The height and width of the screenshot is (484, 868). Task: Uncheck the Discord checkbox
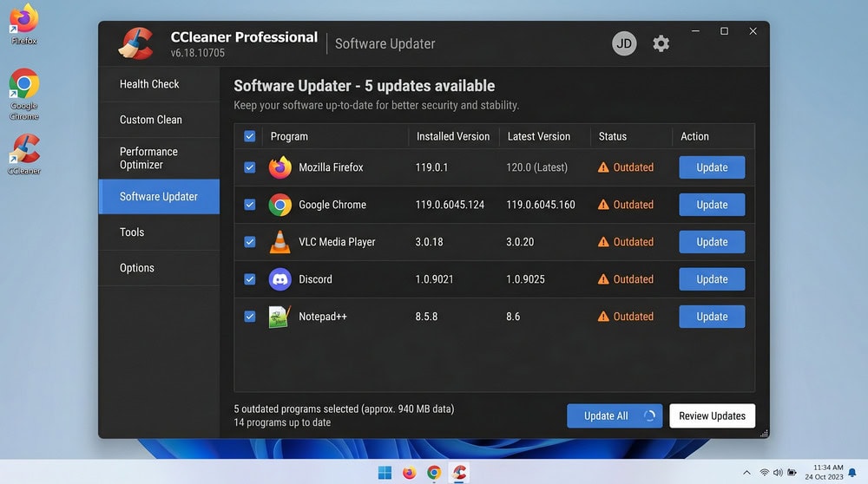click(250, 279)
